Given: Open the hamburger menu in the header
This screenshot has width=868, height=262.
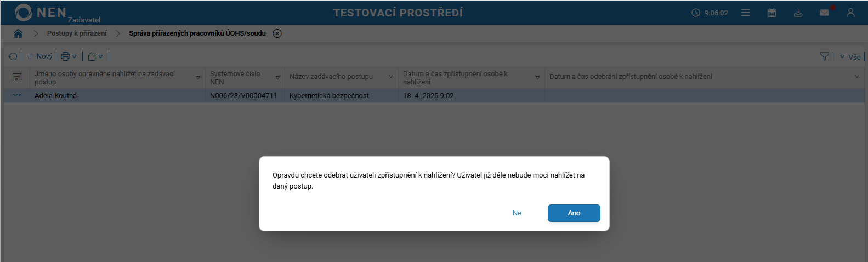Looking at the screenshot, I should coord(746,13).
